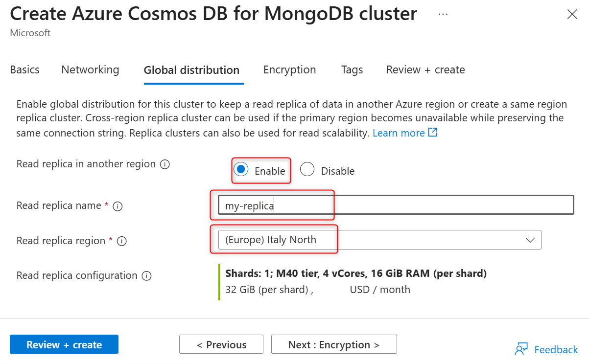
Task: Open the ellipsis more options menu
Action: (443, 15)
